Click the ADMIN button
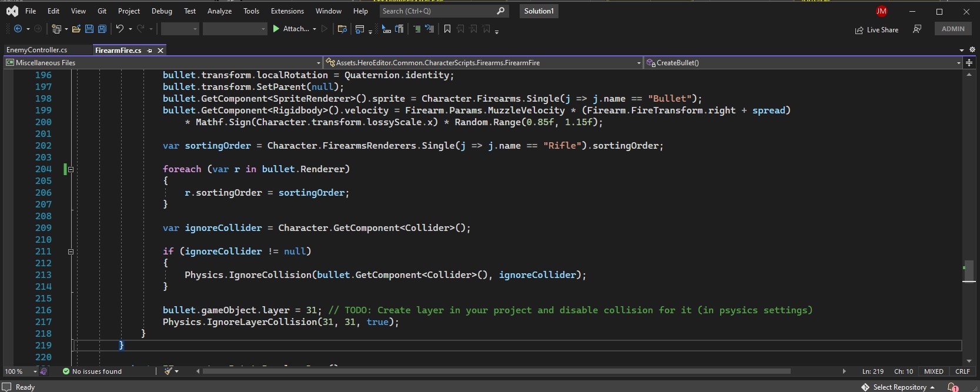Image resolution: width=980 pixels, height=392 pixels. tap(953, 29)
